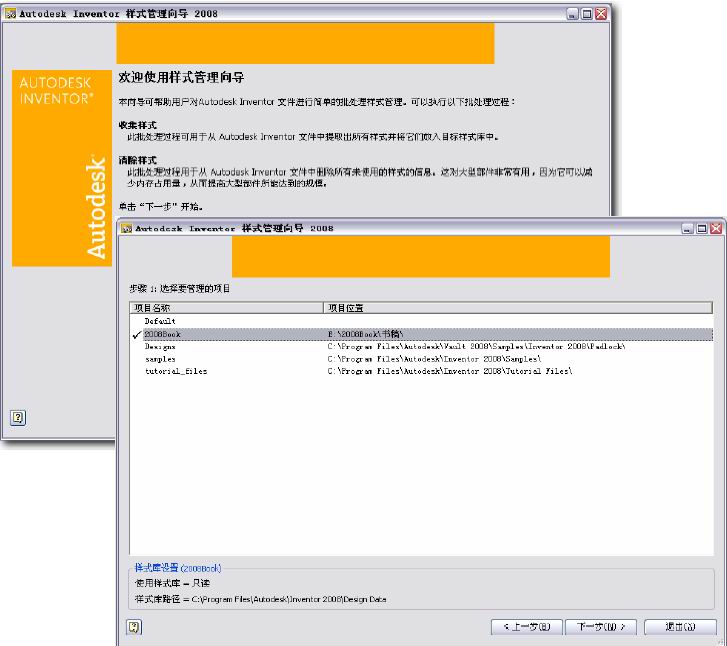Click the 收集样式 heading in back window

coord(138,125)
